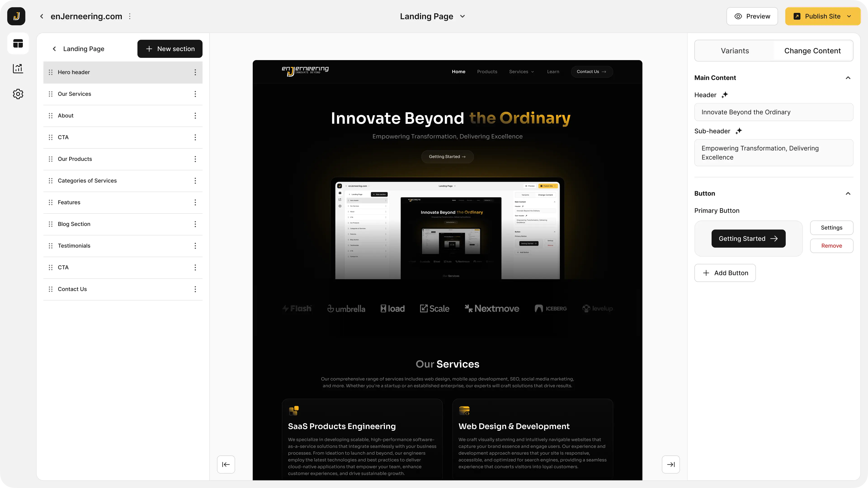Toggle the Main Content section expander
Viewport: 868px width, 488px height.
click(x=849, y=77)
